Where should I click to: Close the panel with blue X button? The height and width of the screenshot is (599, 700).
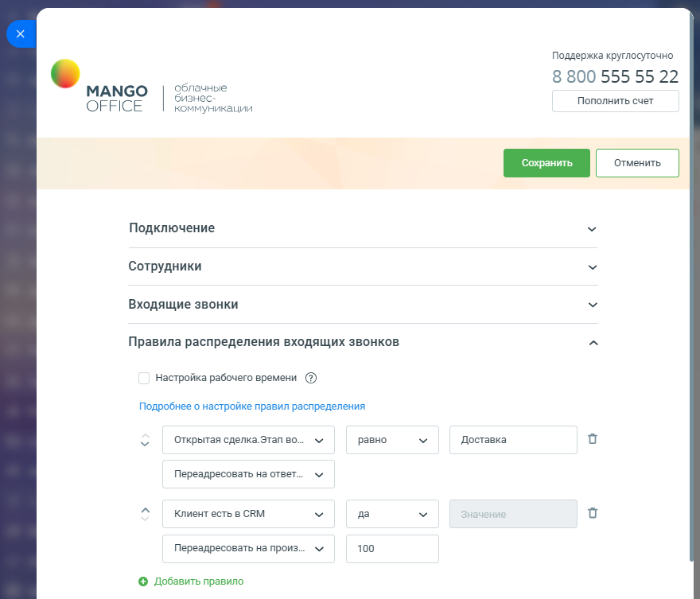[x=21, y=34]
